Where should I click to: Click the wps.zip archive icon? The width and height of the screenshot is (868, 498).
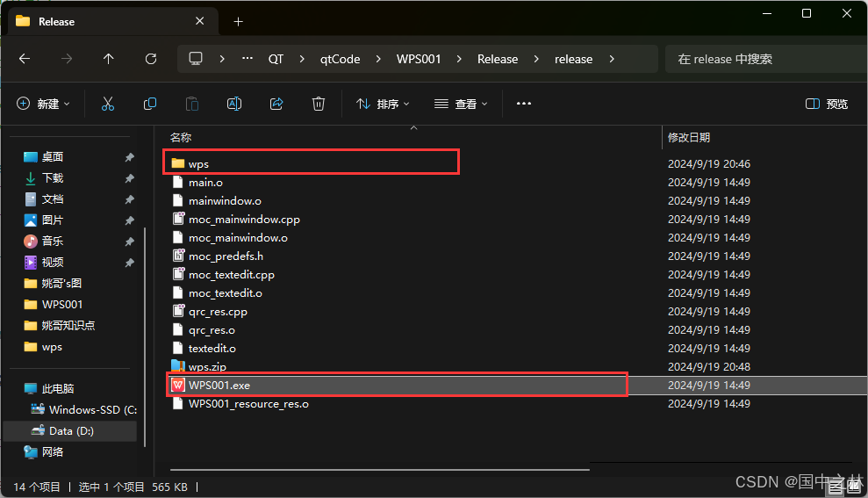tap(177, 366)
